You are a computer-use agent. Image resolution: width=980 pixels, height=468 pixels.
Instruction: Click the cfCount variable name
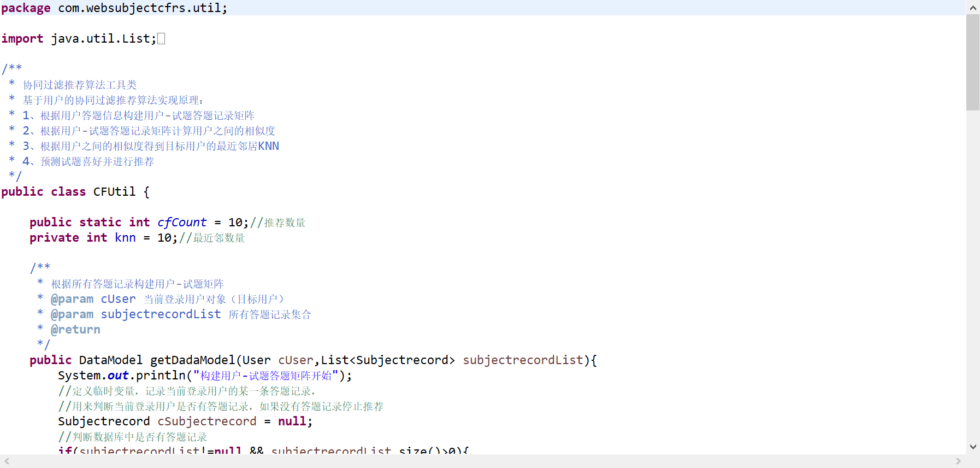(x=182, y=223)
